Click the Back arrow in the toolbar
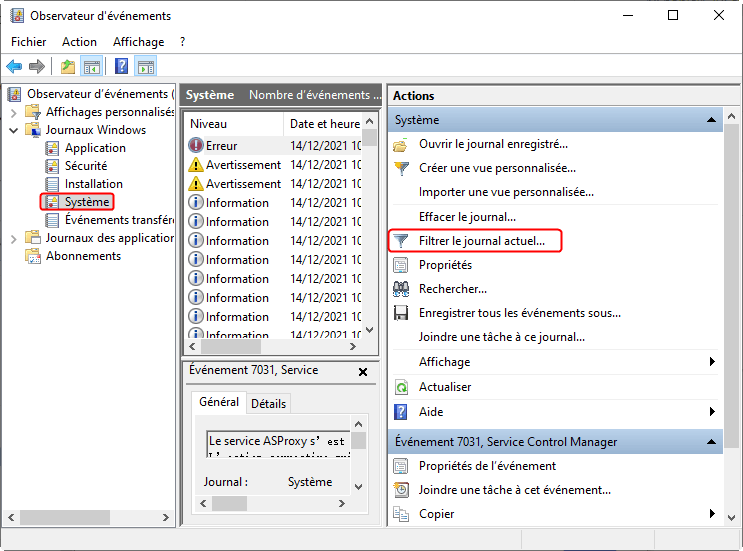This screenshot has width=743, height=551. 14,67
